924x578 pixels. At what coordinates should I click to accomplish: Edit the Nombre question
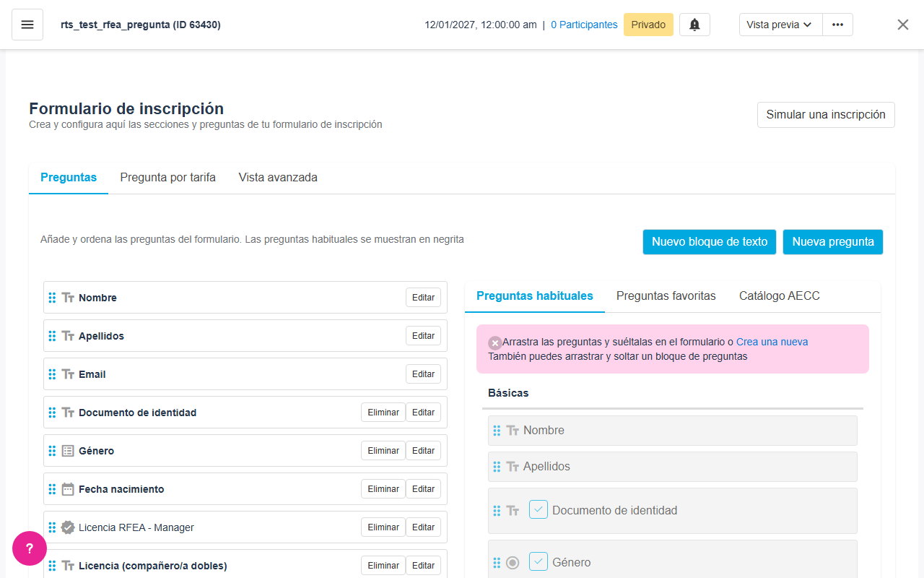tap(423, 298)
